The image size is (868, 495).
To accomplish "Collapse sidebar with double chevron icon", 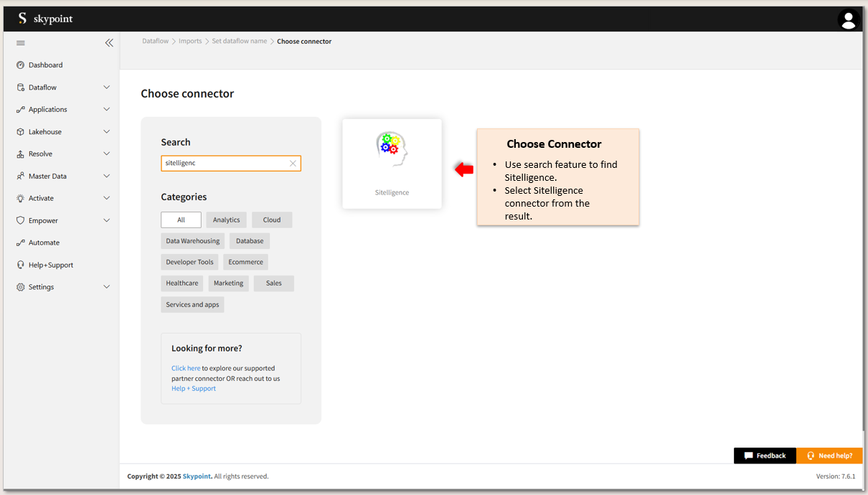I will 109,43.
